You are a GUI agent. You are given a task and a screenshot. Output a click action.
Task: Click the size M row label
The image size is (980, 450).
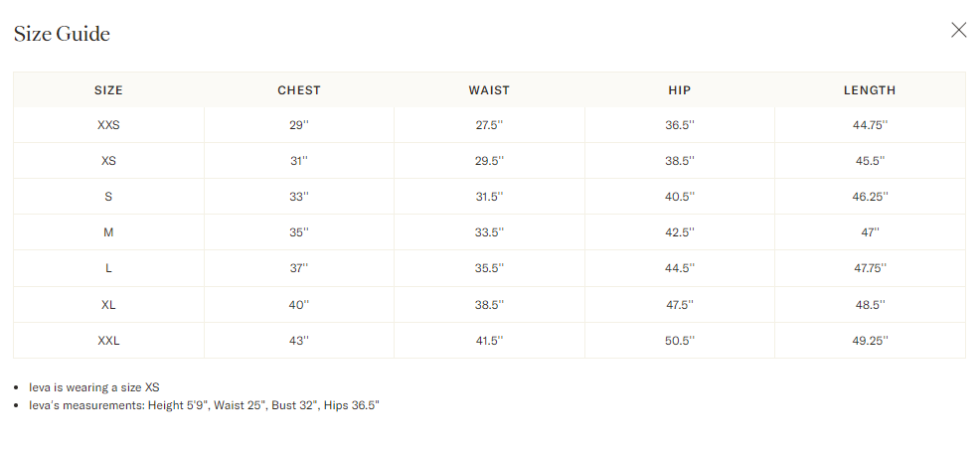(108, 232)
